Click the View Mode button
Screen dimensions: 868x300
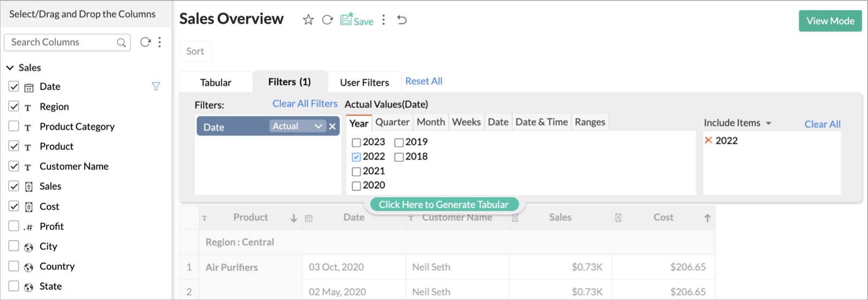829,21
